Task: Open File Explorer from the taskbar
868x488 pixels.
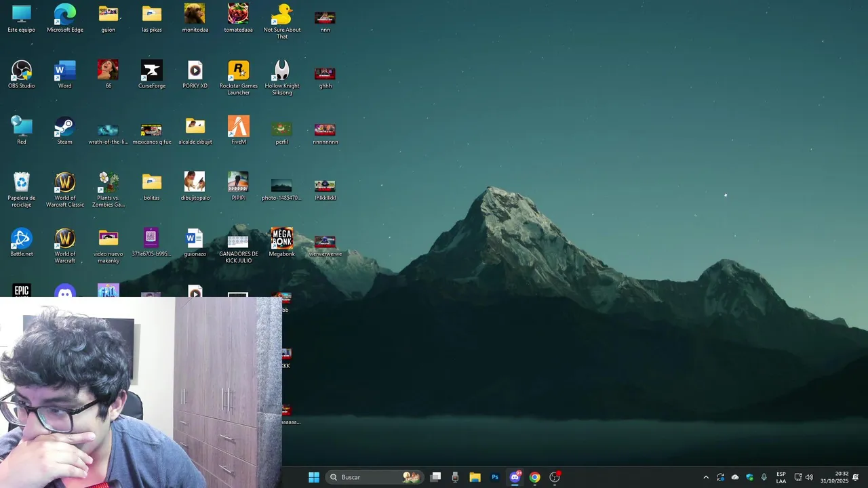Action: (x=475, y=477)
